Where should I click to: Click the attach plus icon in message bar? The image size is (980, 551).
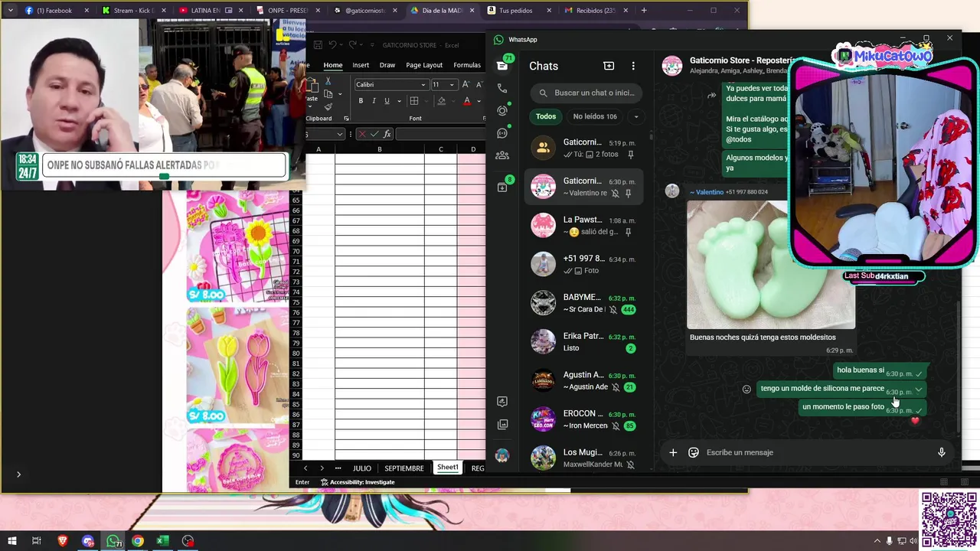673,452
